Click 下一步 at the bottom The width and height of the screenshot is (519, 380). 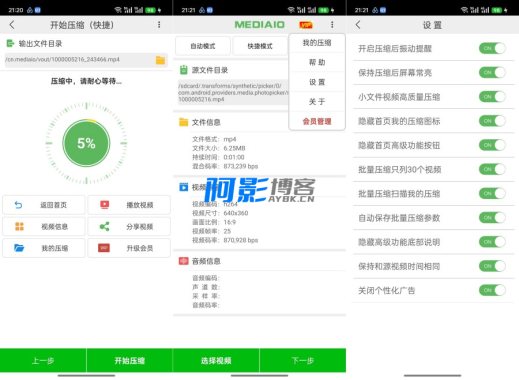tap(303, 360)
